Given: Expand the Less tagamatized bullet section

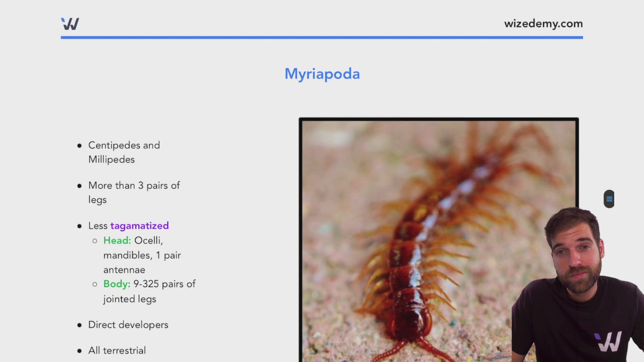Looking at the screenshot, I should (79, 226).
